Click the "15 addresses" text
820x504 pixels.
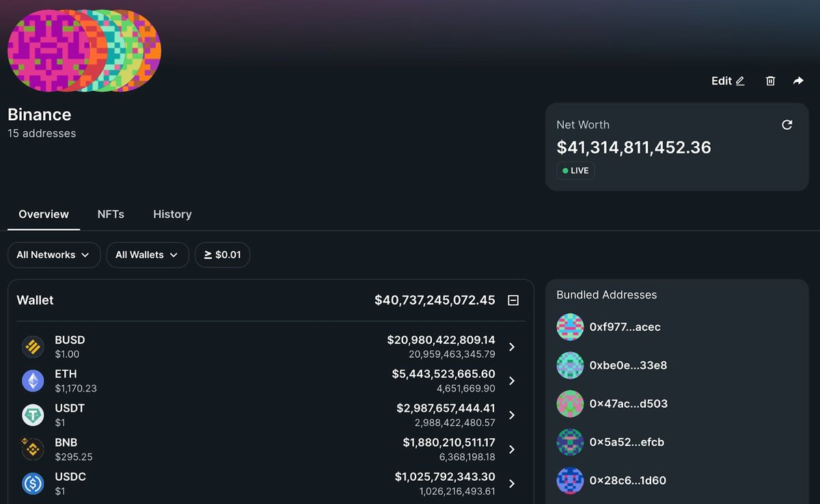pos(42,134)
